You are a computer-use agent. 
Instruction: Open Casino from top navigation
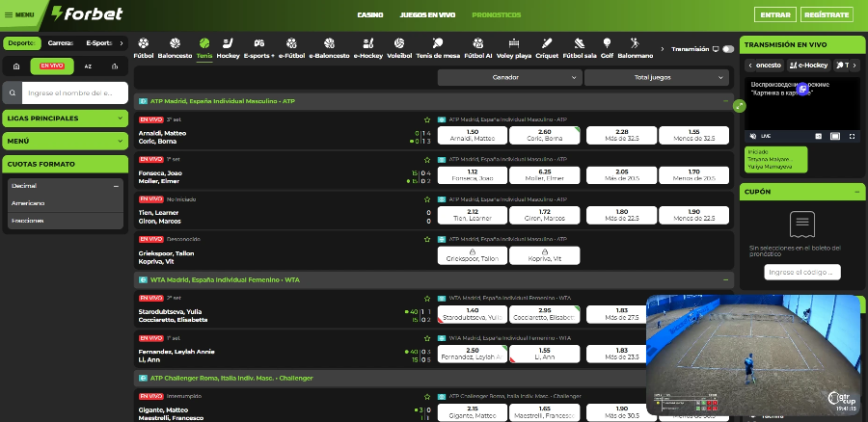point(370,14)
